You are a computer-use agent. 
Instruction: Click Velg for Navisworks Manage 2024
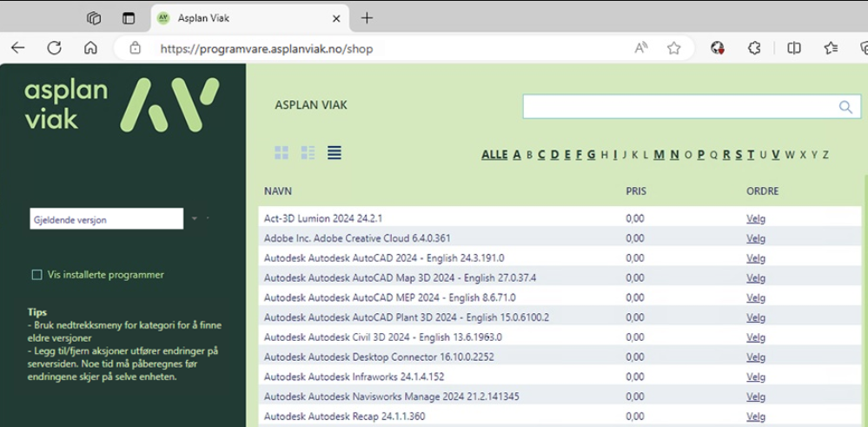[756, 397]
